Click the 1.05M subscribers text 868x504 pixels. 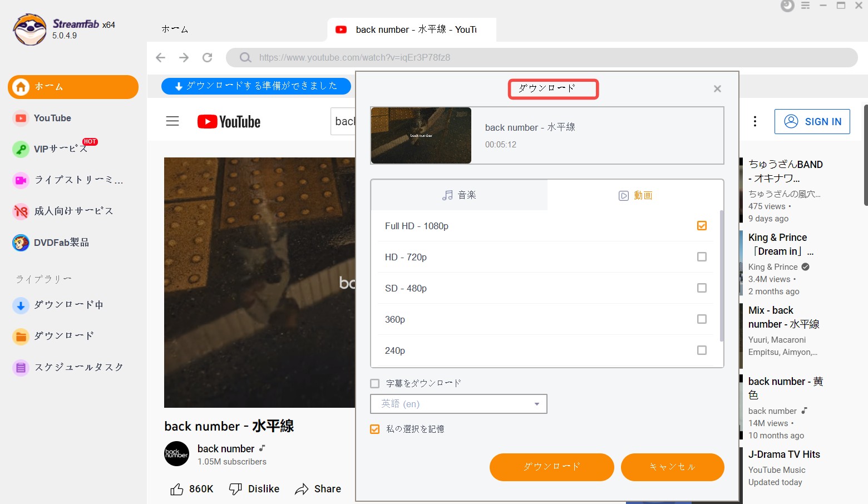click(232, 462)
